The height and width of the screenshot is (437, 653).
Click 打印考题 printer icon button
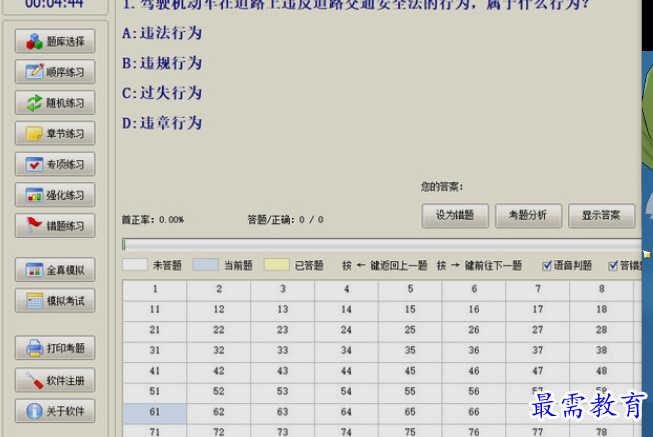pyautogui.click(x=55, y=348)
